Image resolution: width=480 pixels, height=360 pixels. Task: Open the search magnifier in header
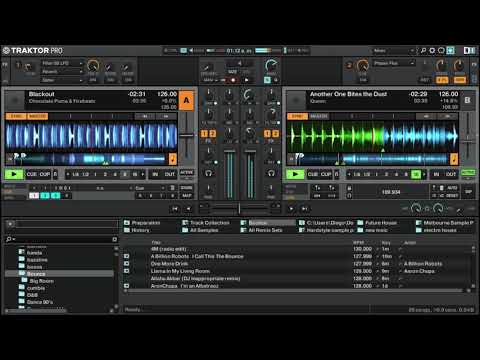[423, 50]
